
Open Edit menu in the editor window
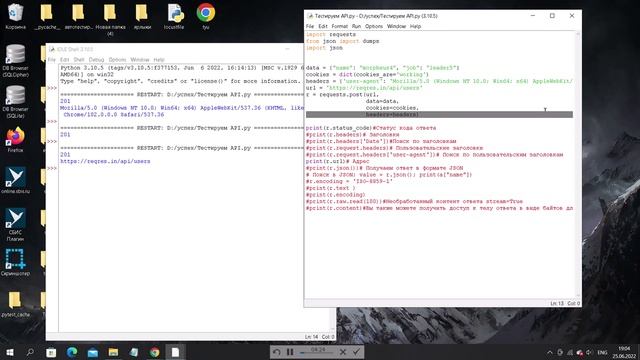click(x=323, y=26)
